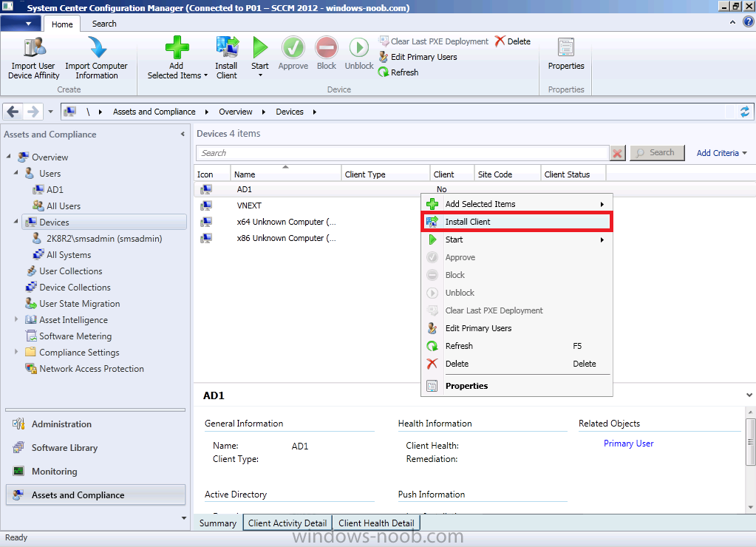Image resolution: width=756 pixels, height=547 pixels.
Task: Click Import User Device Affinity ribbon icon
Action: click(34, 47)
